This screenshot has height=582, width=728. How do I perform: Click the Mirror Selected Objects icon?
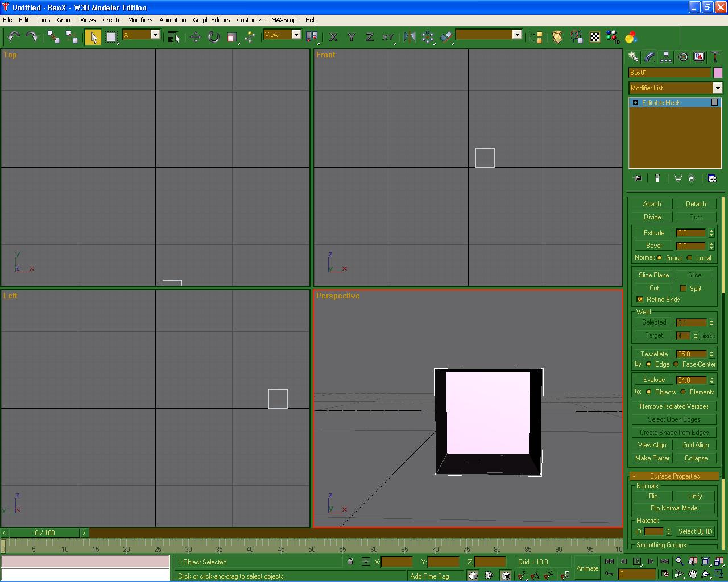tap(409, 37)
